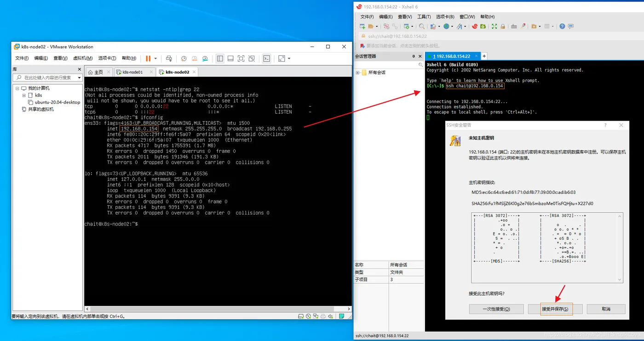Click VMware send Ctrl+Alt+Del icon
Screen dimensions: 644x341
tap(169, 59)
